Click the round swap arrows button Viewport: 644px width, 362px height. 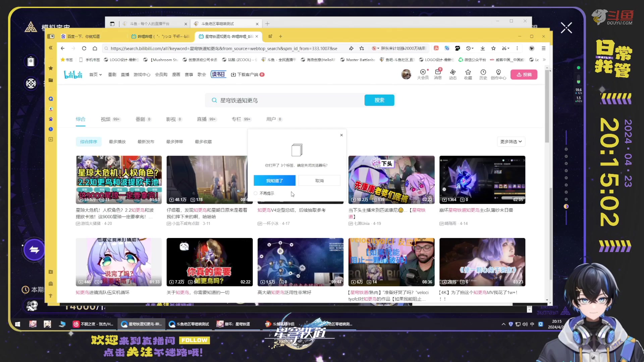pyautogui.click(x=34, y=250)
